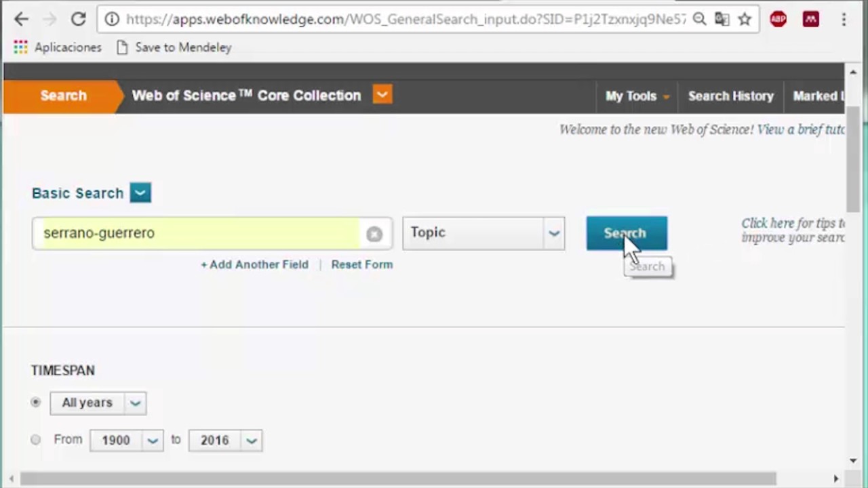Click the Reset Form link
The image size is (868, 488).
[x=361, y=264]
